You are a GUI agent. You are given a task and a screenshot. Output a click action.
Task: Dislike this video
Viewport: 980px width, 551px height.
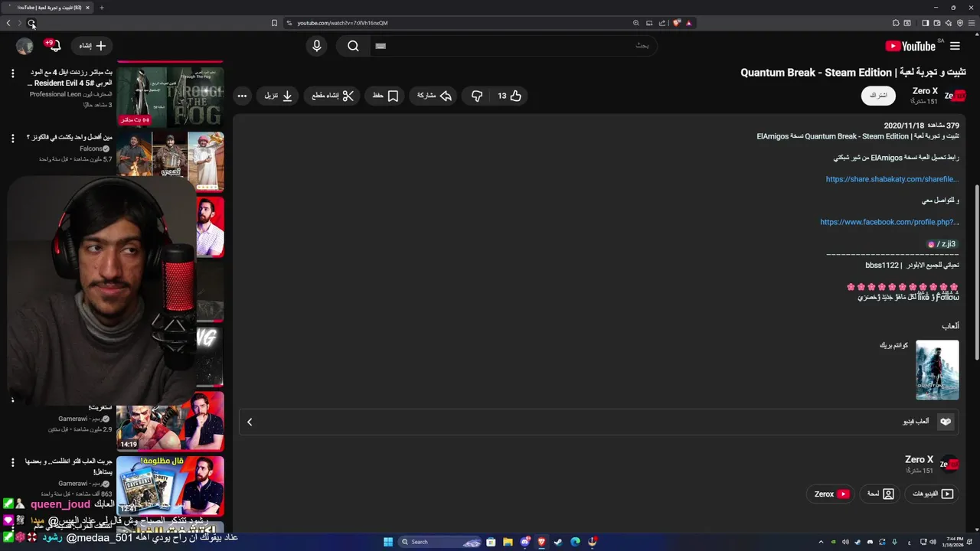pyautogui.click(x=477, y=96)
